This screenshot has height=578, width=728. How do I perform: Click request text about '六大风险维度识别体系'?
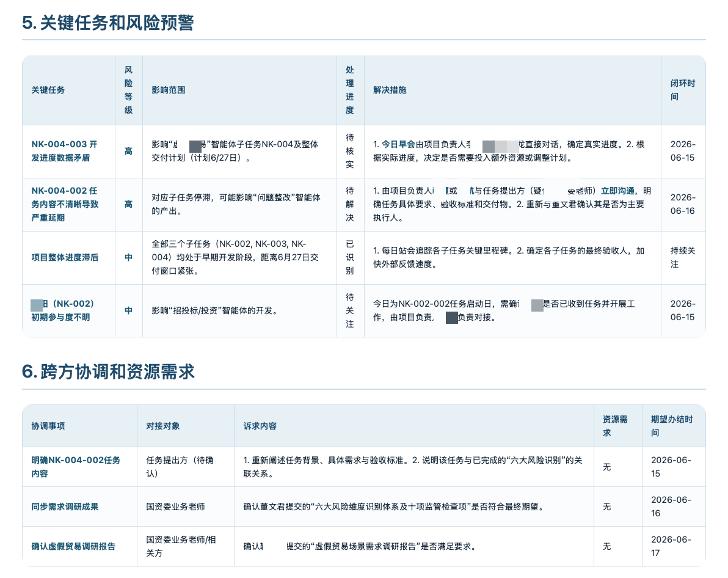pos(394,507)
